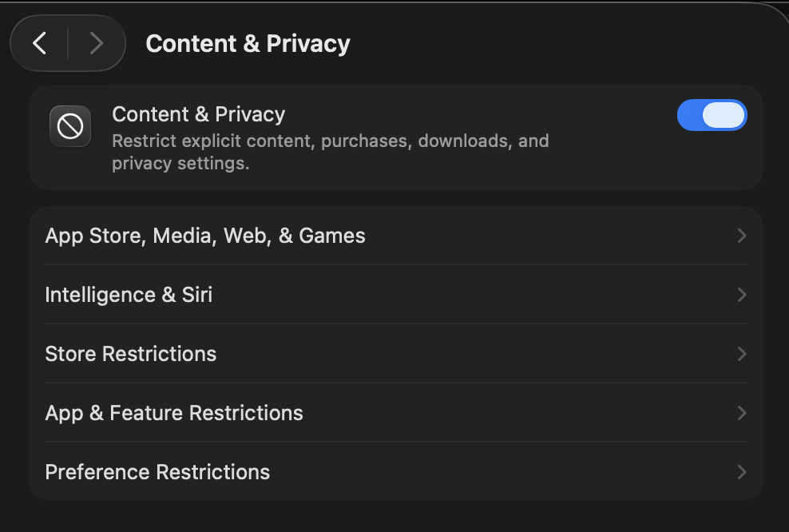Click the Content & Privacy page title
The width and height of the screenshot is (789, 532).
(x=248, y=44)
